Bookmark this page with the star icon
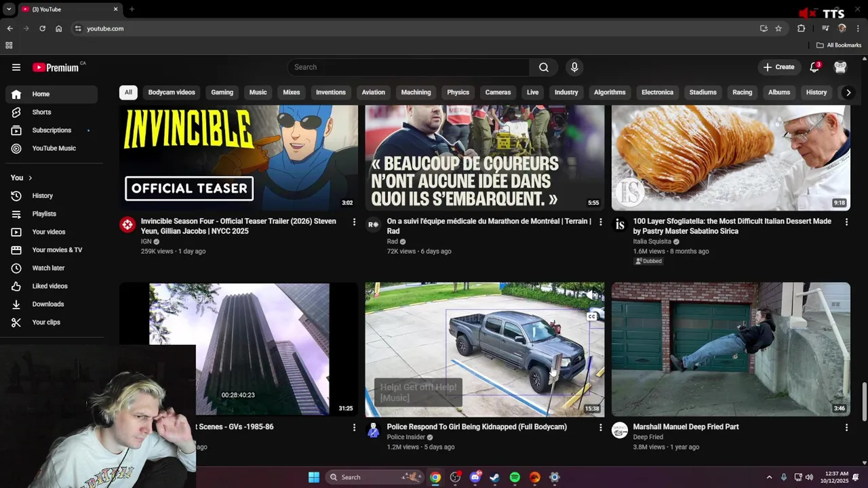This screenshot has width=868, height=488. point(778,28)
